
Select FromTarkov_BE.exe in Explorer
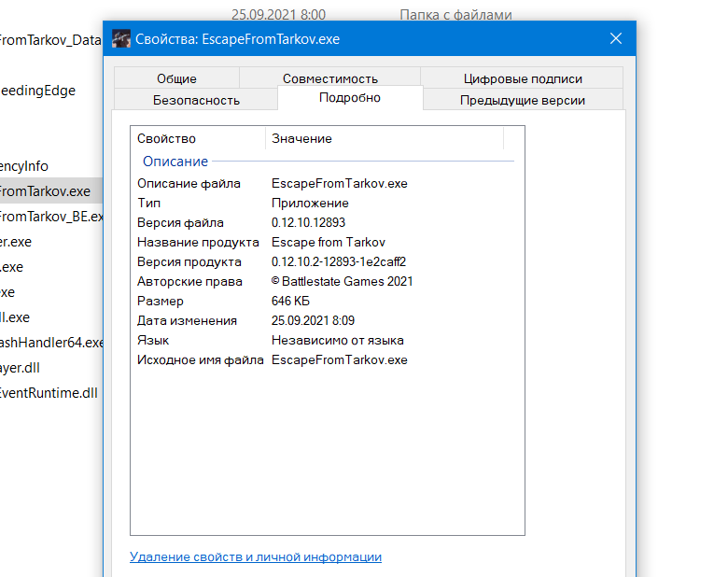tap(51, 217)
